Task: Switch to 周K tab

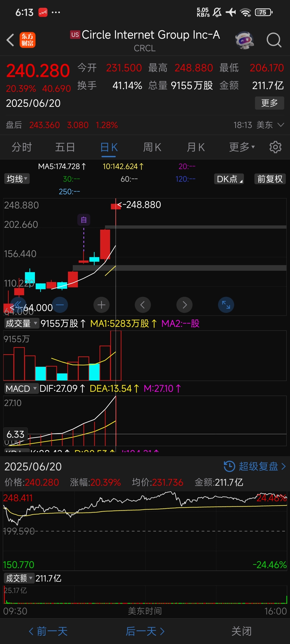Action: point(152,147)
